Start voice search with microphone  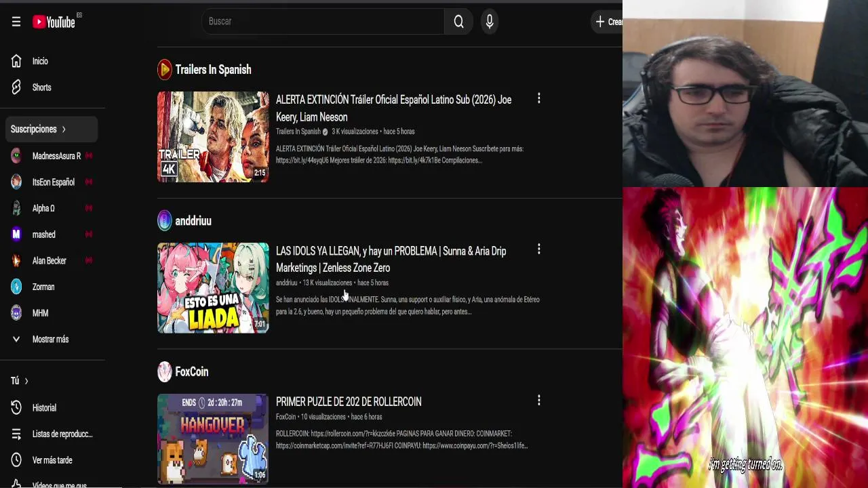coord(490,22)
